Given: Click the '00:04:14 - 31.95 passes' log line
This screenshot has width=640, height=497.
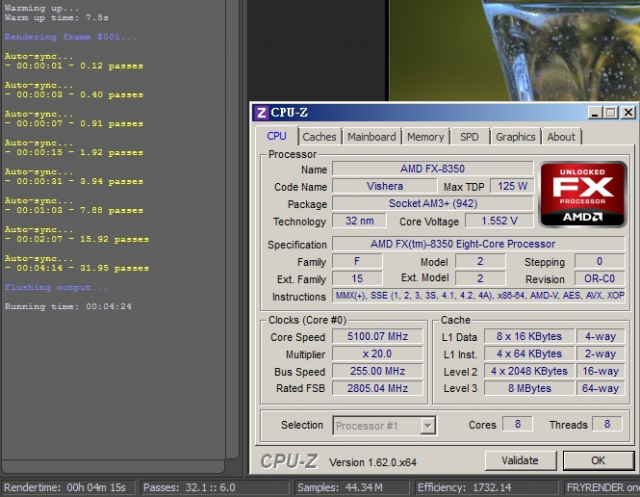Looking at the screenshot, I should click(77, 268).
